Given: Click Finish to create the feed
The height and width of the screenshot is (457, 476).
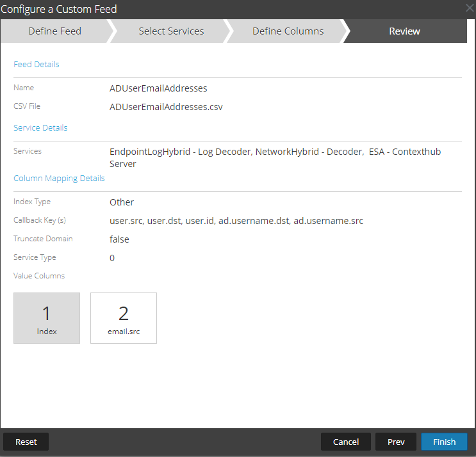Looking at the screenshot, I should (x=444, y=442).
